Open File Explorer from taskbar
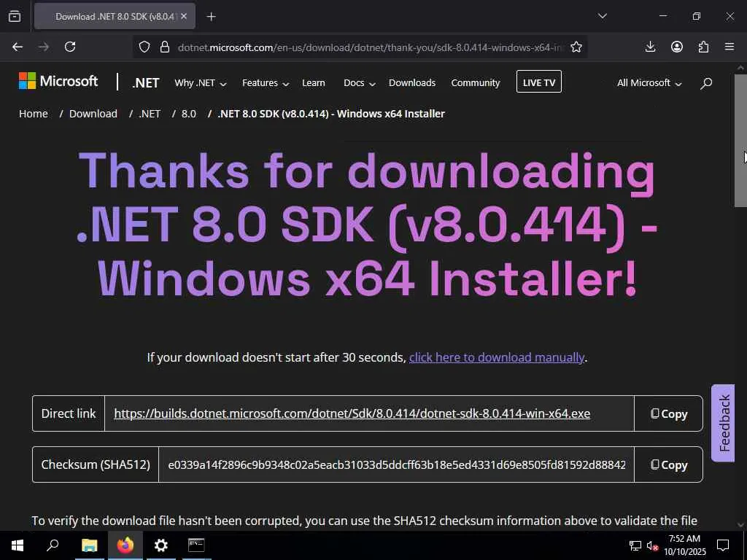 pos(89,545)
